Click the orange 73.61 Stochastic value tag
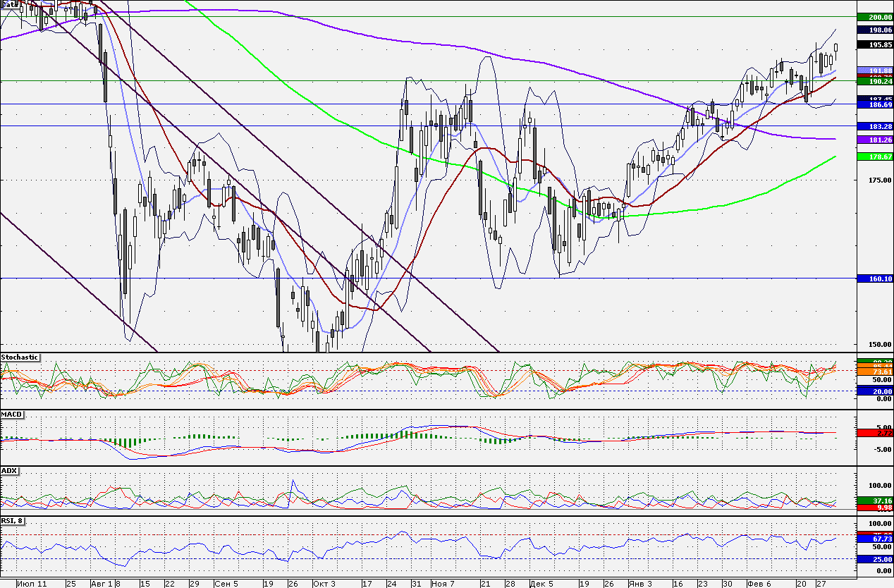Viewport: 894px width, 588px height. 875,372
